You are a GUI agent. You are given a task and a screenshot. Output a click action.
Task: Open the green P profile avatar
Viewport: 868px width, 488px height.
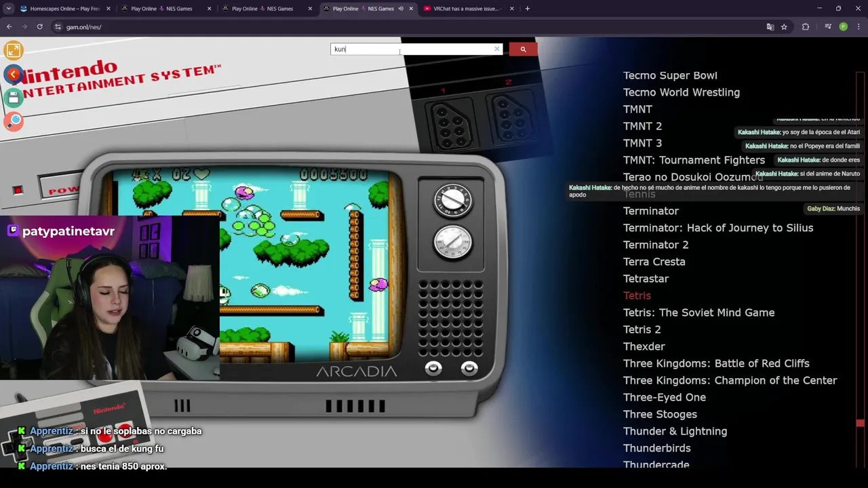click(x=843, y=27)
